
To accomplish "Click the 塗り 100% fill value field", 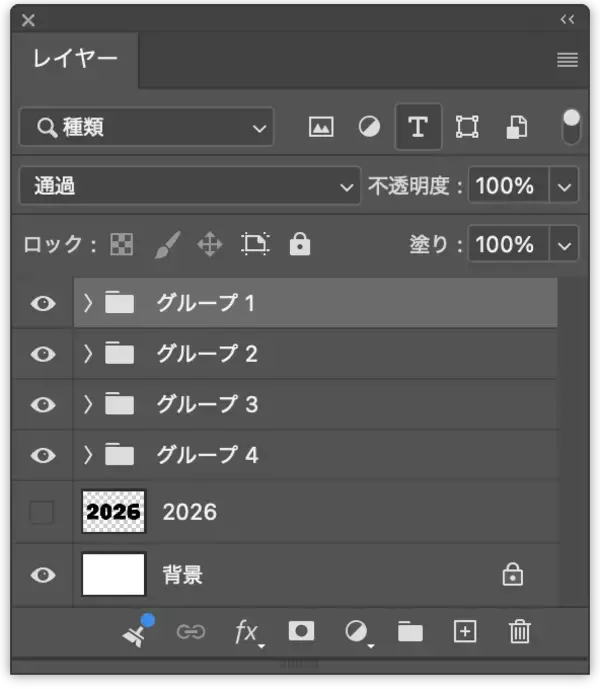I will pos(509,244).
